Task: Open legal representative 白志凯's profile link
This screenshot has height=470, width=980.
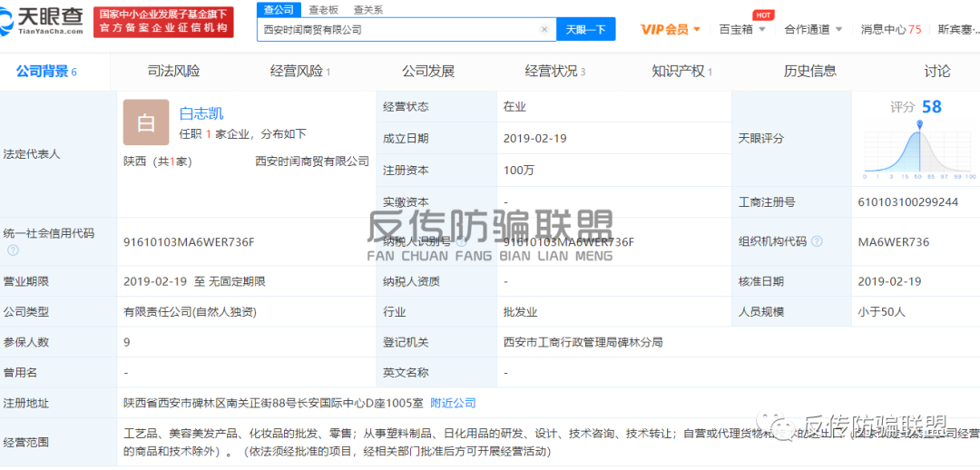Action: coord(201,113)
